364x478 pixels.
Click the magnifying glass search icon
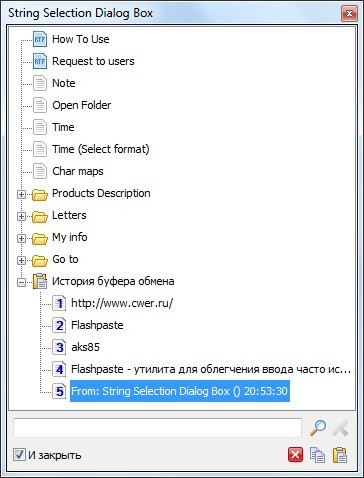pos(318,428)
